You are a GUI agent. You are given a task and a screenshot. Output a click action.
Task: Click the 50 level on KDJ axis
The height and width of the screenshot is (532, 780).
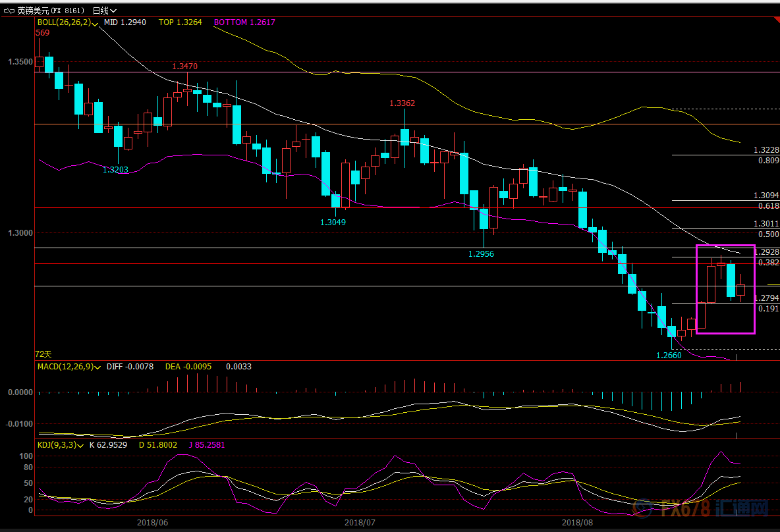[x=28, y=483]
